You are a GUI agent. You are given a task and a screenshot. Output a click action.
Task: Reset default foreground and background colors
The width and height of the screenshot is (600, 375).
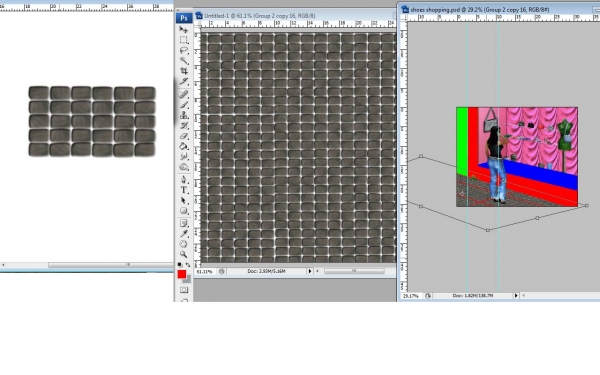(x=179, y=264)
